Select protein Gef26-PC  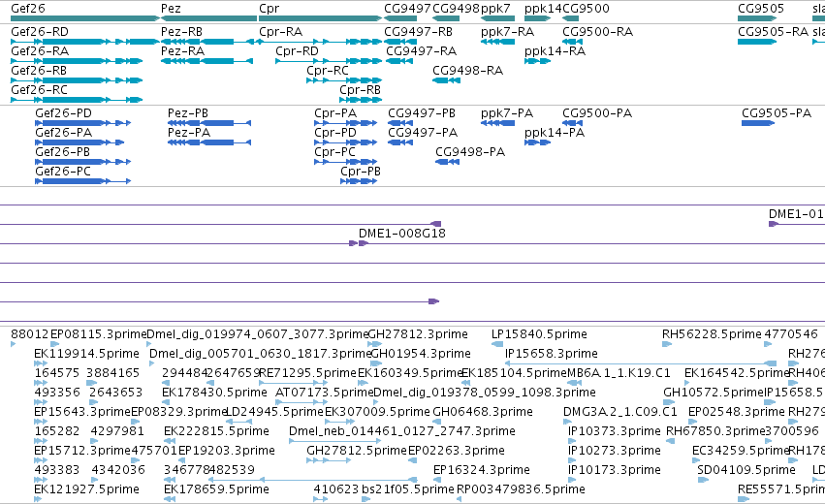coord(82,181)
